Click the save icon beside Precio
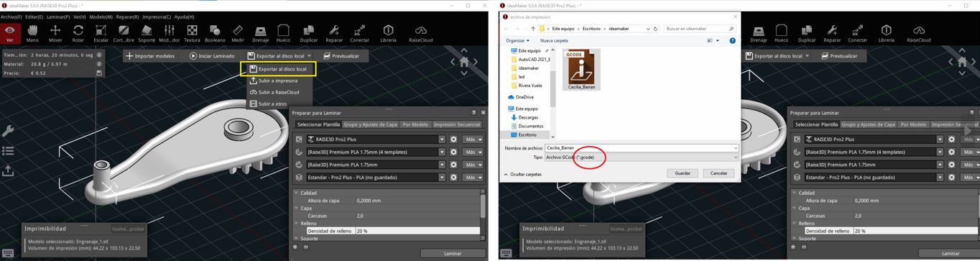This screenshot has width=980, height=261. (99, 73)
